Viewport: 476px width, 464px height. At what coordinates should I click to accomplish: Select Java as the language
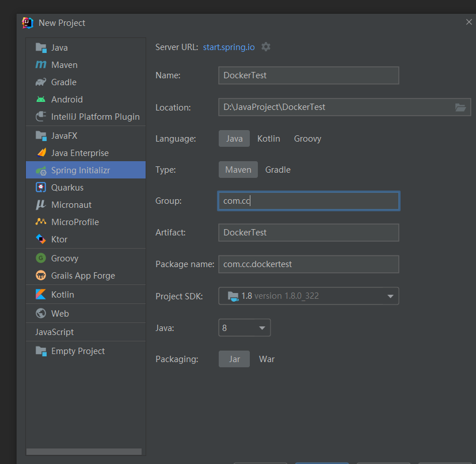234,139
